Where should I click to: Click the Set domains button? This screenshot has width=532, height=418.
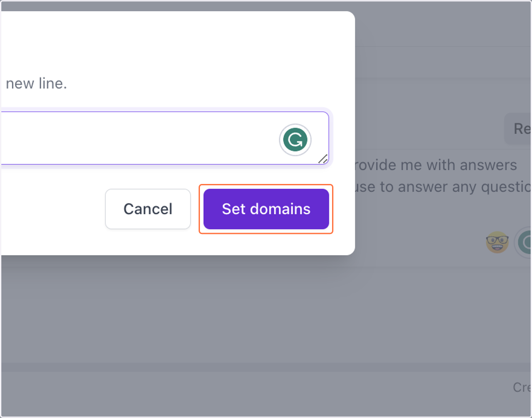click(266, 209)
